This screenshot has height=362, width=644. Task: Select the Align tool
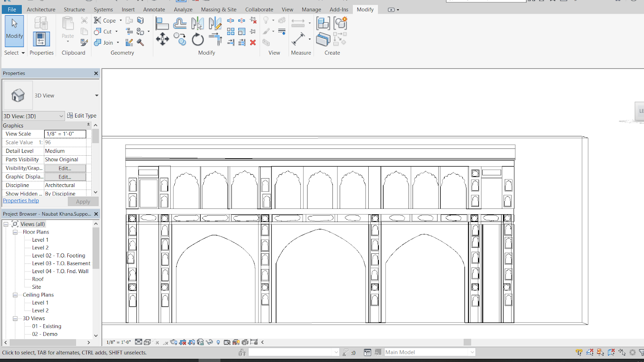click(x=162, y=24)
